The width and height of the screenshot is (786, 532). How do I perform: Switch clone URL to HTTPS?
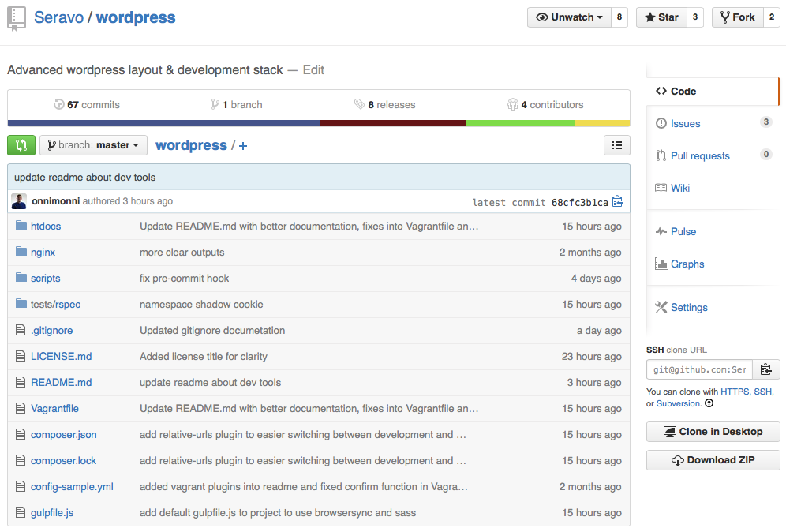tap(735, 392)
